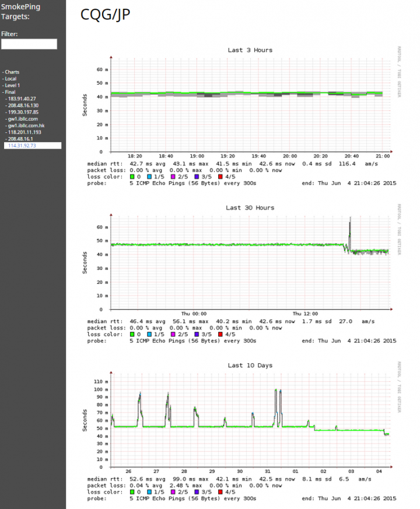The height and width of the screenshot is (509, 420).
Task: Open target gw1.ibllc.com.hk
Action: point(26,125)
